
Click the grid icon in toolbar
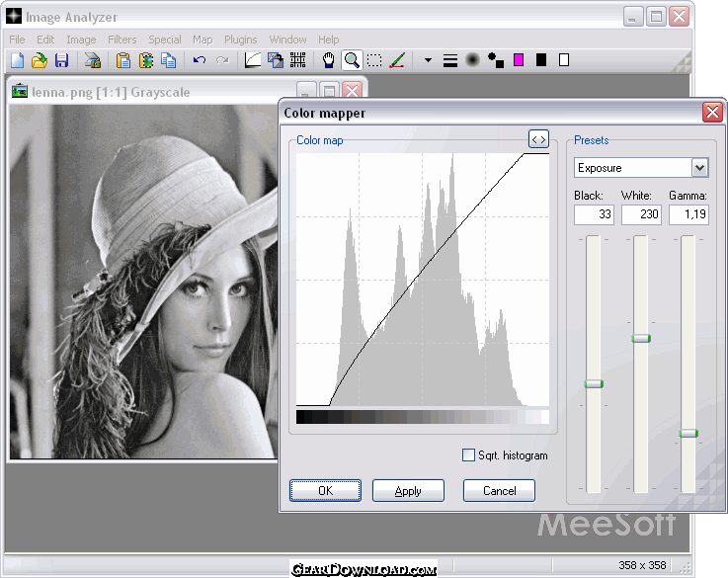(x=297, y=60)
